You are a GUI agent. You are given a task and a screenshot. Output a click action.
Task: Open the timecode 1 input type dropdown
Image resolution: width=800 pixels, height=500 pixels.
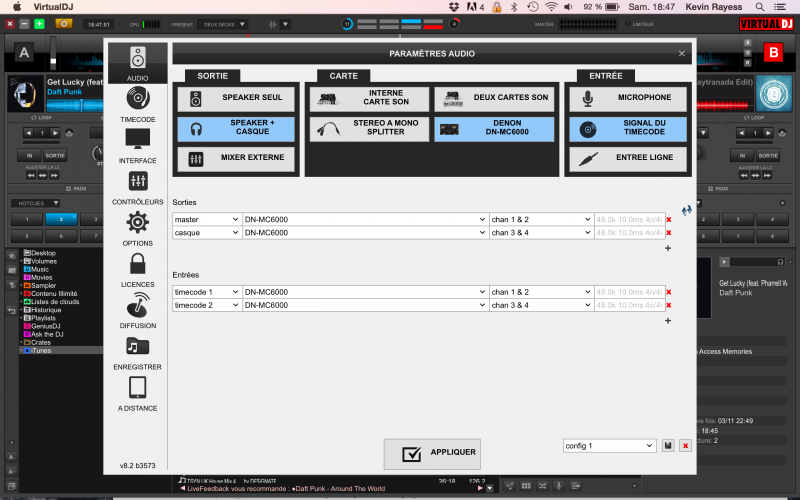207,292
